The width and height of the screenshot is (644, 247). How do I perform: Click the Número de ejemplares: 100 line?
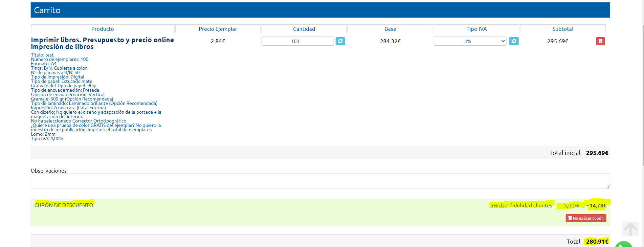pos(60,59)
